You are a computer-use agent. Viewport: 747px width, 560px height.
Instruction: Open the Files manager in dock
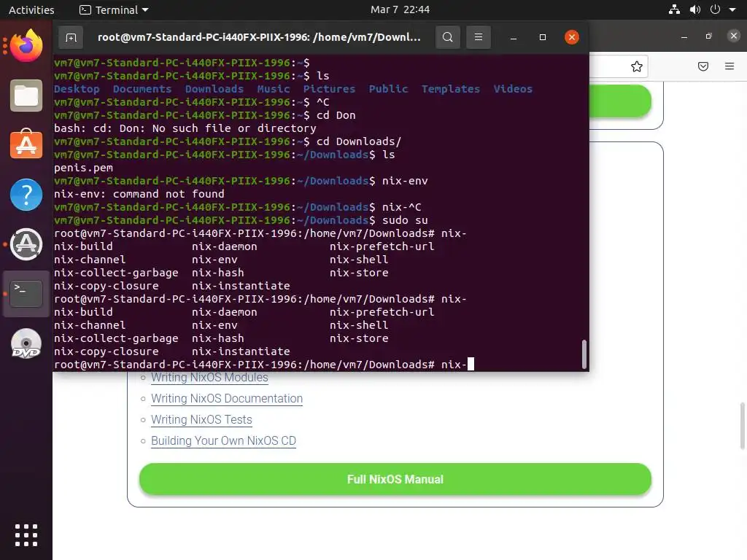pos(26,96)
